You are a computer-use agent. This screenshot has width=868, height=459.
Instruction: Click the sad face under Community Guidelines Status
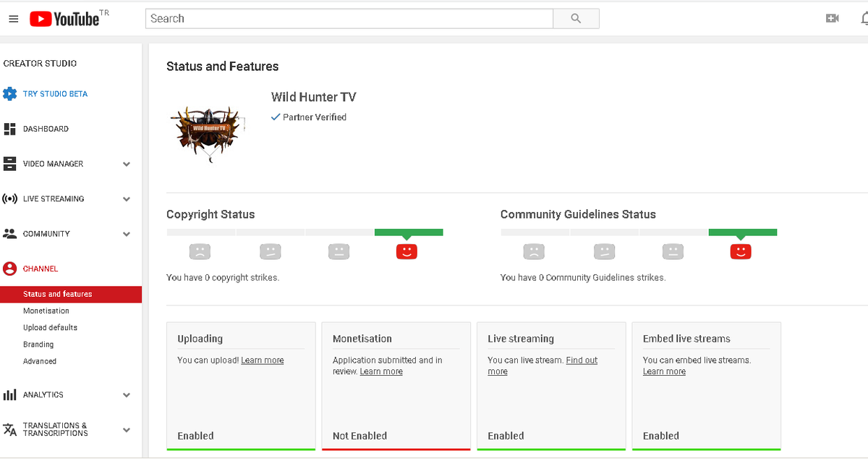tap(534, 252)
